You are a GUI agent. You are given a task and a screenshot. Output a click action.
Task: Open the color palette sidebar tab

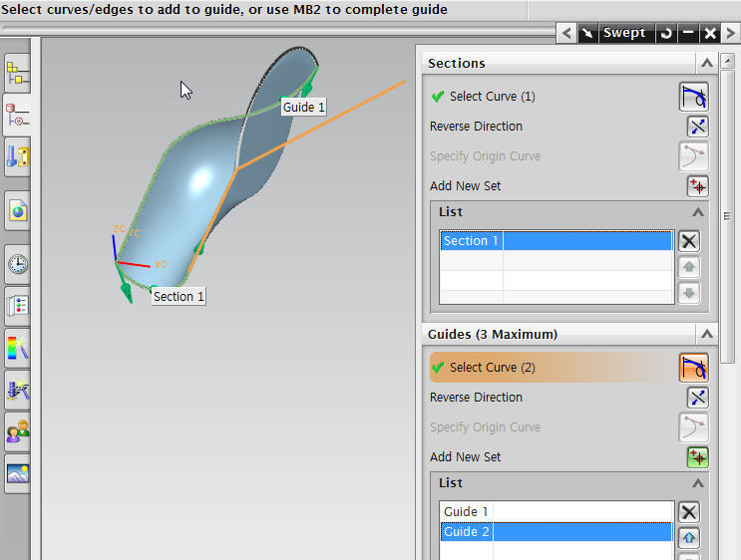18,348
